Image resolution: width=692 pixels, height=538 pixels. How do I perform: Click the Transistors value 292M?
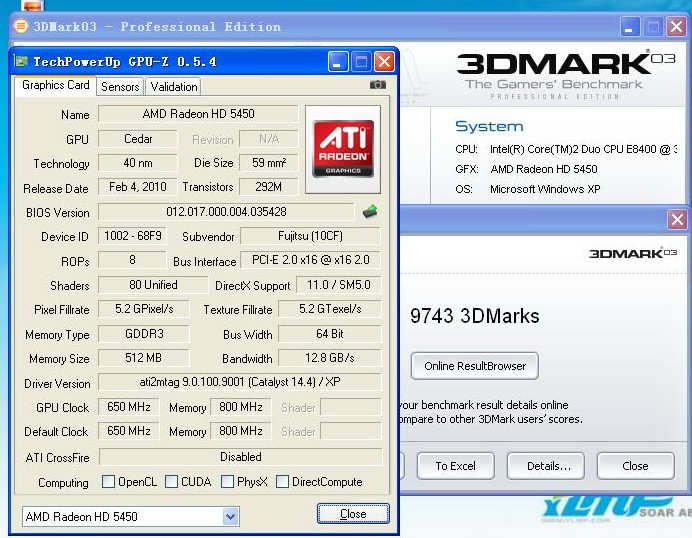tap(269, 187)
